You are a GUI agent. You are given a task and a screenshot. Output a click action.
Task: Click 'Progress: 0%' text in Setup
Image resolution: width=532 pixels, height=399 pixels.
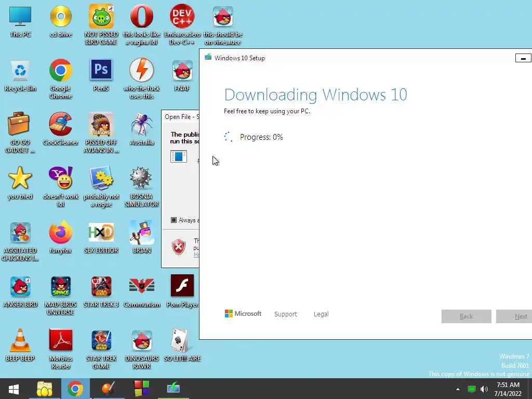(261, 137)
